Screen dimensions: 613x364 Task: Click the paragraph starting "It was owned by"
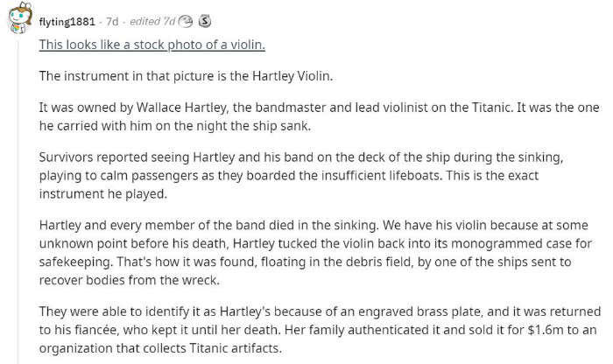pyautogui.click(x=319, y=116)
